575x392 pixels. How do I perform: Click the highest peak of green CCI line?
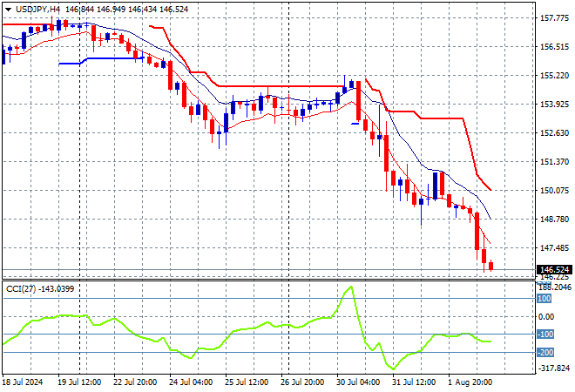point(350,287)
